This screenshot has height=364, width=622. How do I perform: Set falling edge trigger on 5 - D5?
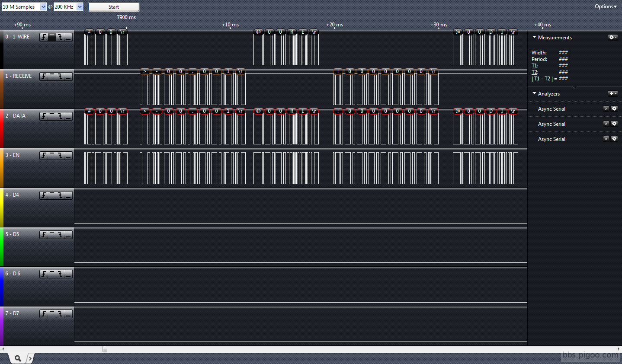(60, 235)
